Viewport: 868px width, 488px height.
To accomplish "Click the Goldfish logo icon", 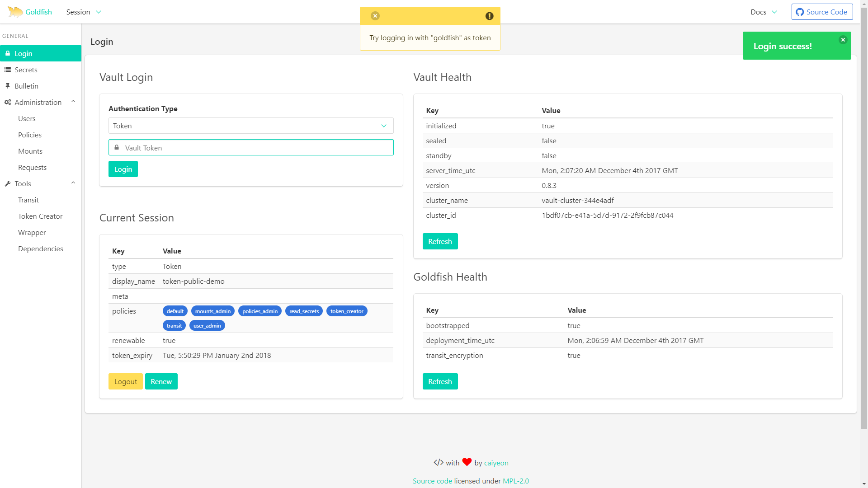I will click(15, 12).
